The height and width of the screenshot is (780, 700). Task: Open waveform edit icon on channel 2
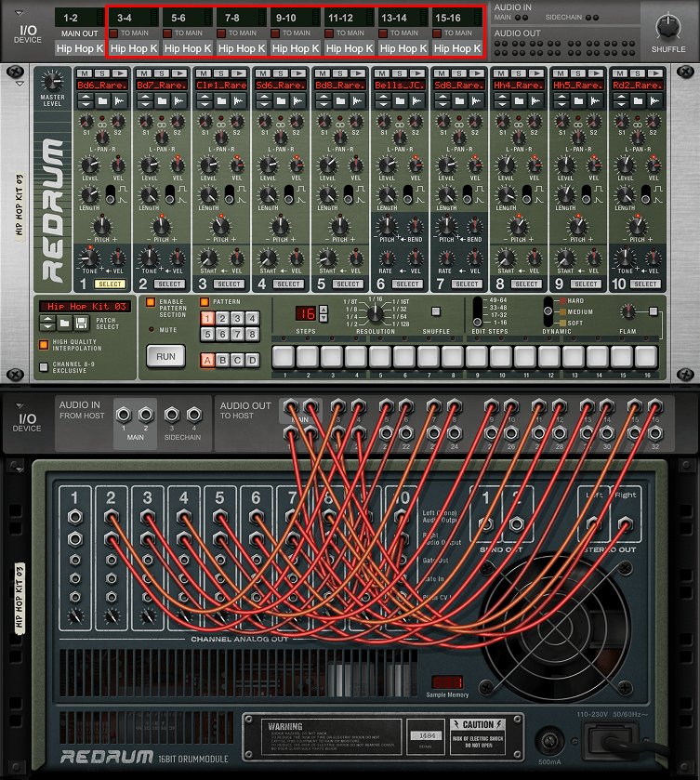coord(179,101)
